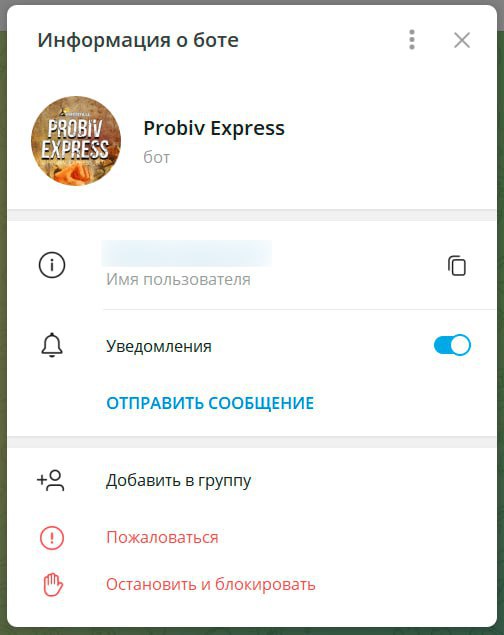Viewport: 504px width, 635px height.
Task: Copy the username with copy icon
Action: (457, 266)
